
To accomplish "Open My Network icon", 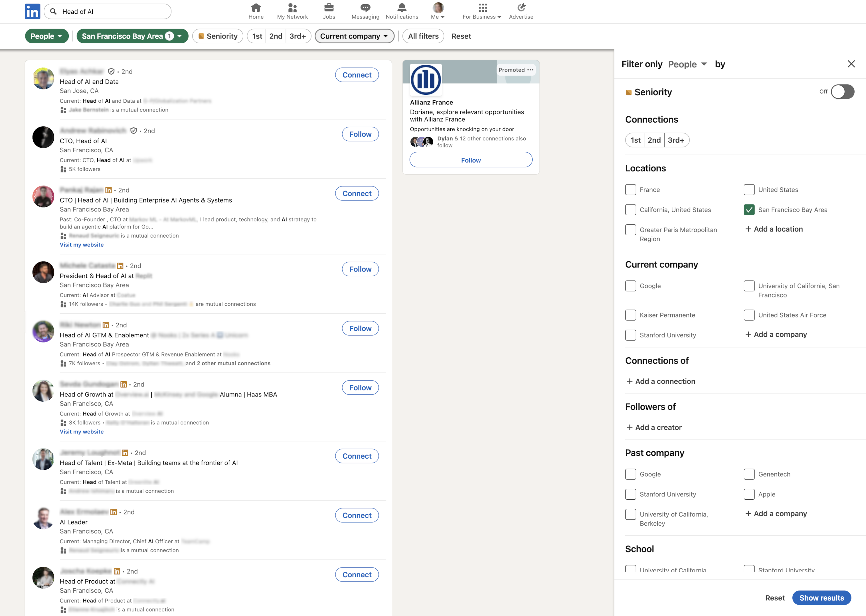I will pyautogui.click(x=292, y=8).
